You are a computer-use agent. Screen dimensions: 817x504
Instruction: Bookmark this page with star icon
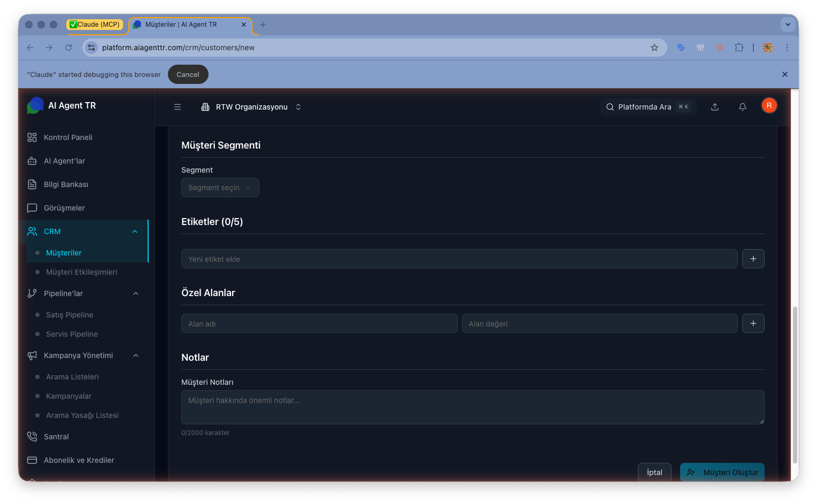click(654, 48)
